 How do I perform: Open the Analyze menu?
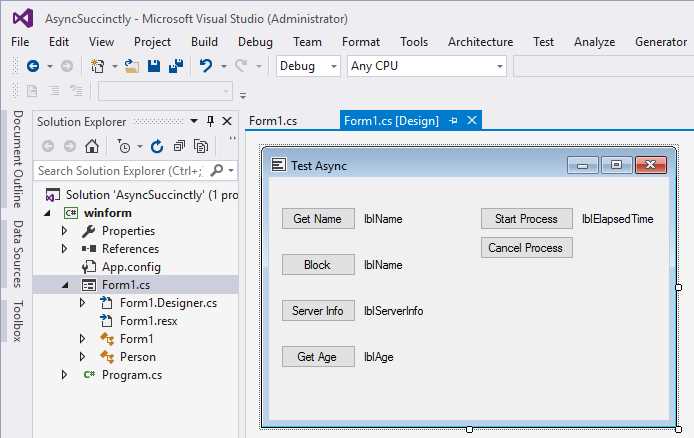point(594,42)
